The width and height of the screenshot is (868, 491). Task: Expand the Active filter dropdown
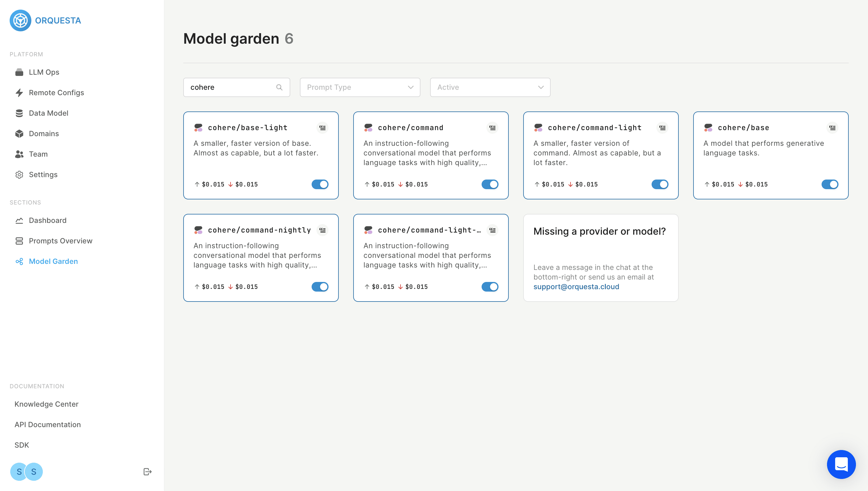click(490, 87)
